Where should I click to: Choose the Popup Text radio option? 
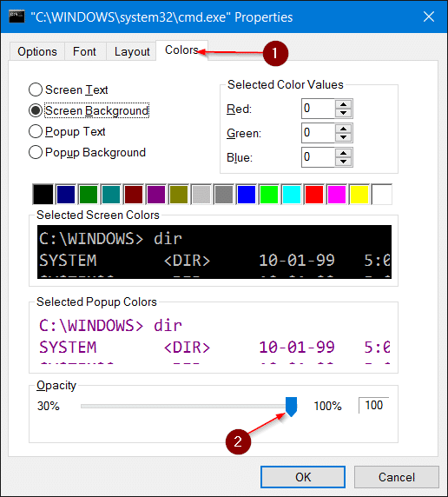[x=67, y=131]
